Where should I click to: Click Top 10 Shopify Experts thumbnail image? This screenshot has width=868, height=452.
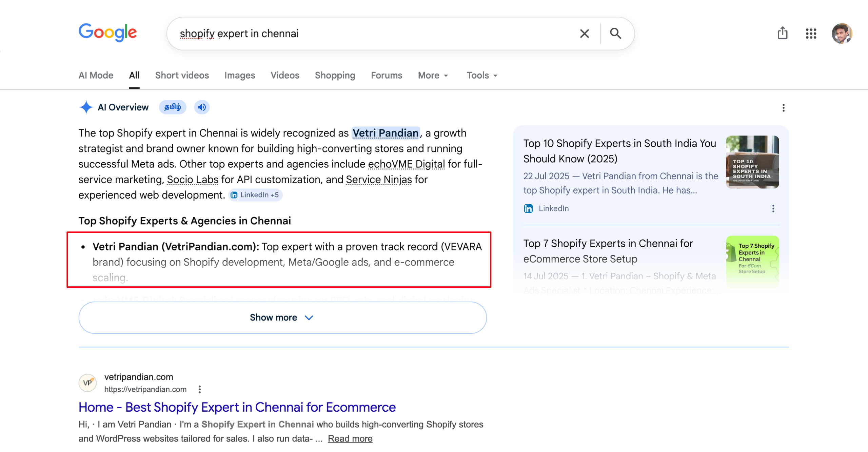pyautogui.click(x=752, y=162)
